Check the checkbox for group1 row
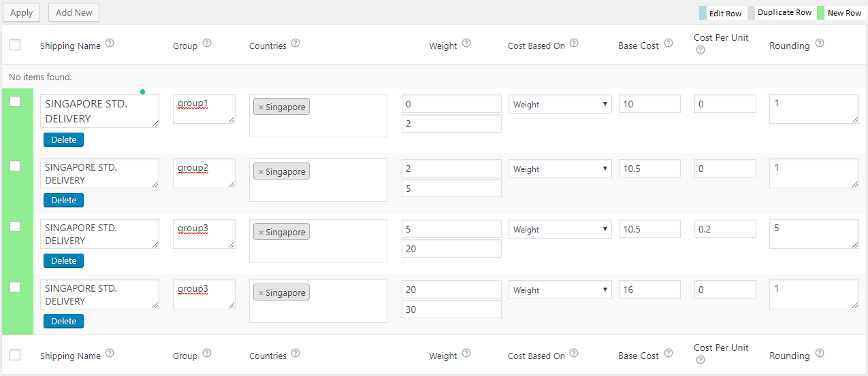This screenshot has width=868, height=376. 15,102
